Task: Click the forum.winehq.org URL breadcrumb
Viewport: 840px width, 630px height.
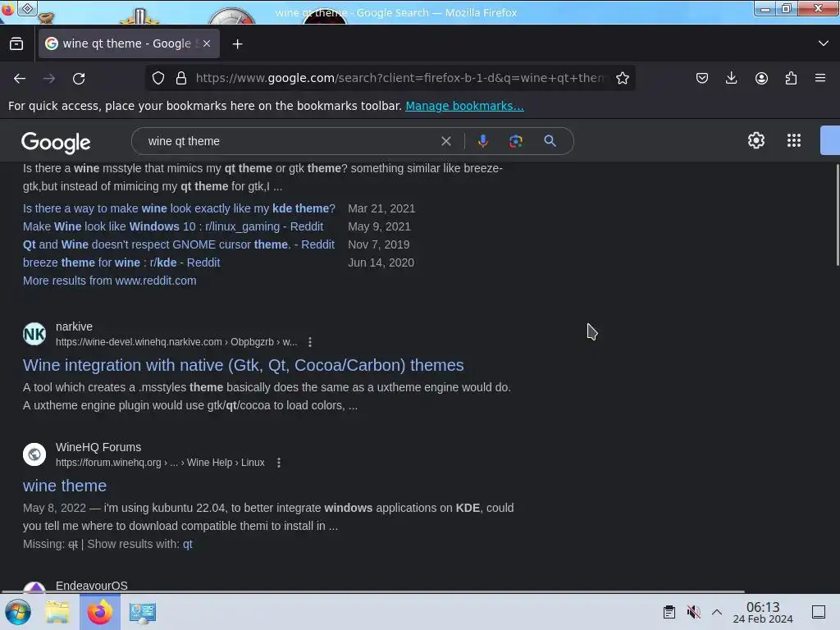Action: click(x=160, y=463)
